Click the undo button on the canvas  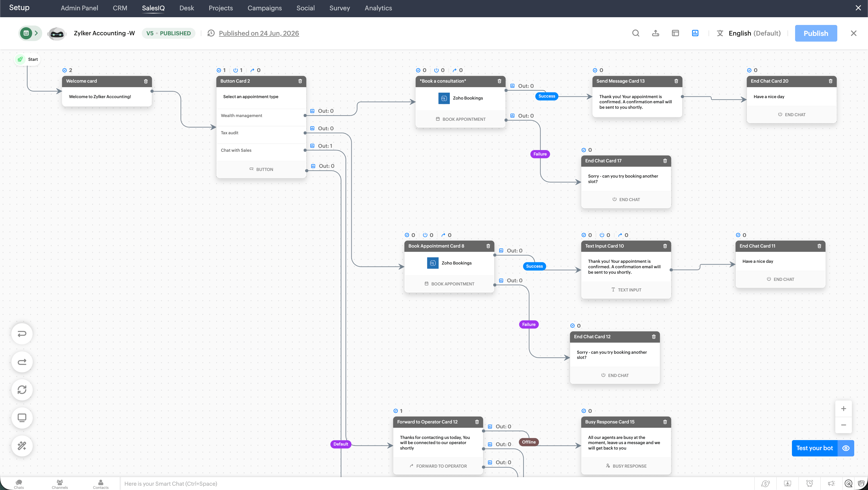[22, 334]
